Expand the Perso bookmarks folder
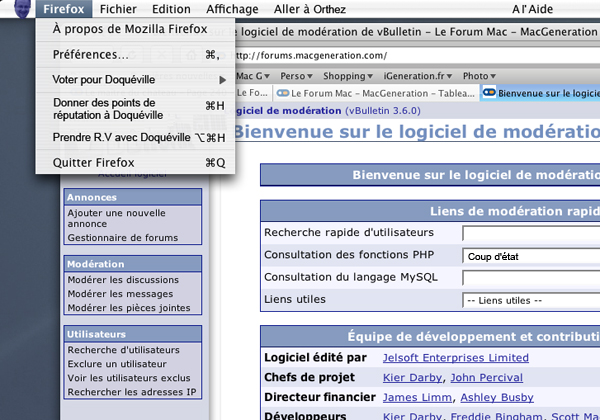600x420 pixels. pos(298,75)
